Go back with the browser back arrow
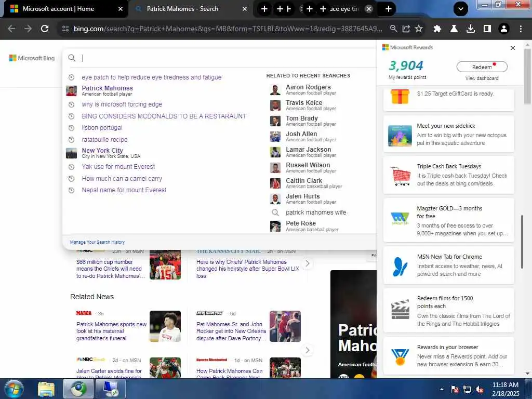532x399 pixels. (11, 29)
